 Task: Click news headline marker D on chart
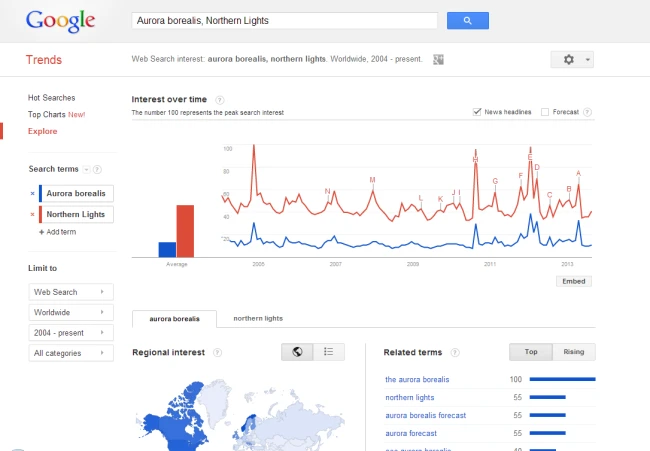tap(537, 167)
